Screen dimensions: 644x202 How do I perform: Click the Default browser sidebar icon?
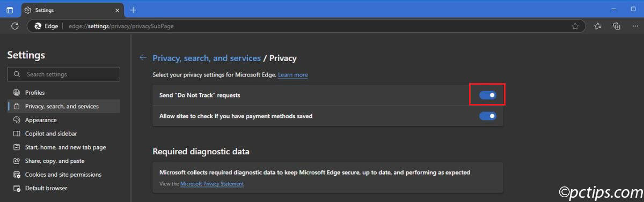(x=17, y=188)
